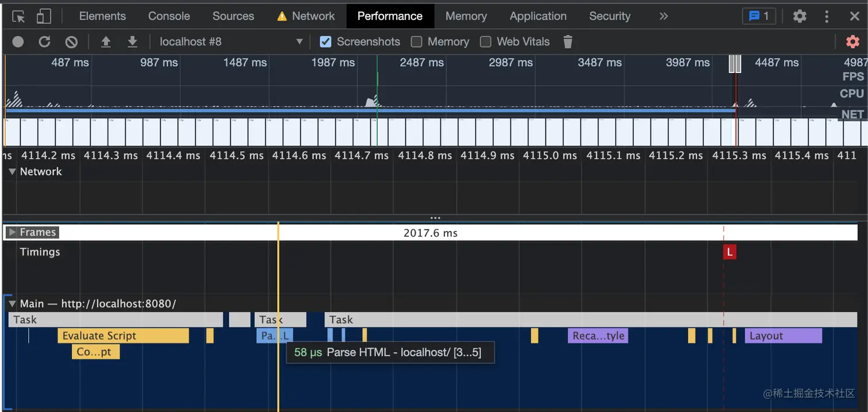Image resolution: width=868 pixels, height=412 pixels.
Task: Open the Memory tab
Action: [x=466, y=16]
